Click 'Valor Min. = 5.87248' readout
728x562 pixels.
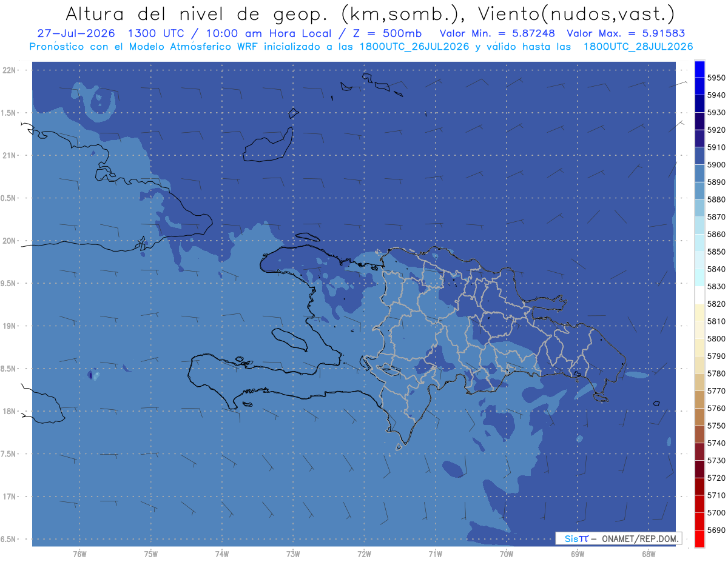click(497, 34)
